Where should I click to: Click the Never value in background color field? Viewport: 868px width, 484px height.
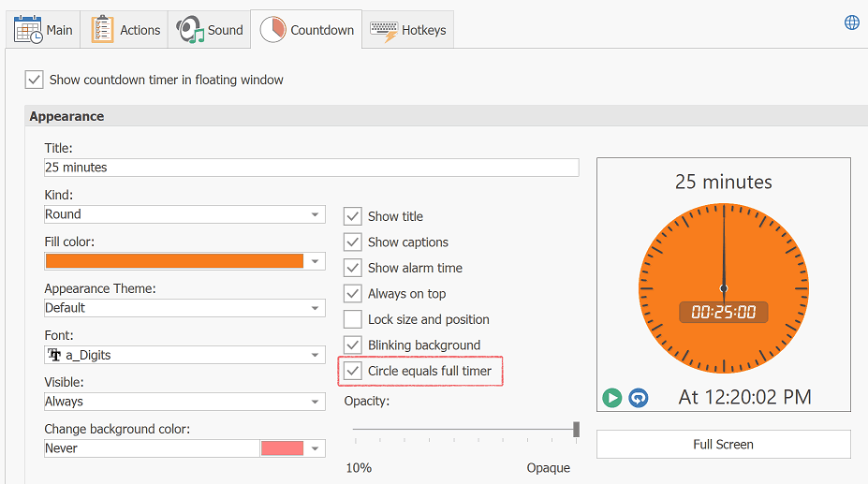click(x=61, y=448)
